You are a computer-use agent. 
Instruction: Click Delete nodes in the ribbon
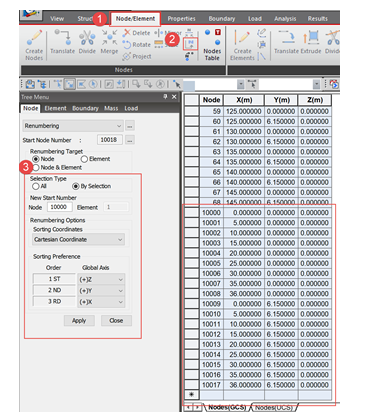pyautogui.click(x=137, y=33)
